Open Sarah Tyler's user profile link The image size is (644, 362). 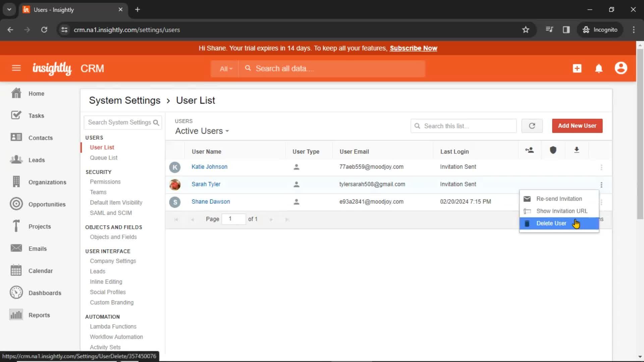click(206, 184)
